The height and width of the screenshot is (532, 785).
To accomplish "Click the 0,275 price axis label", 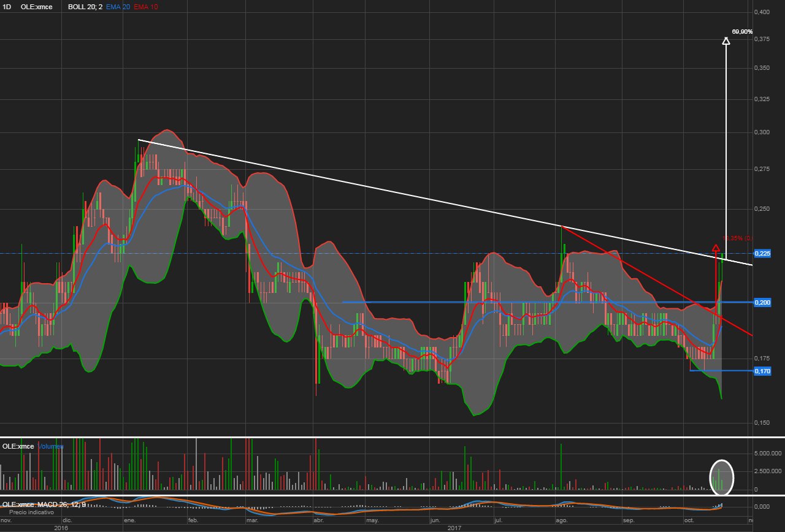I will pyautogui.click(x=762, y=169).
